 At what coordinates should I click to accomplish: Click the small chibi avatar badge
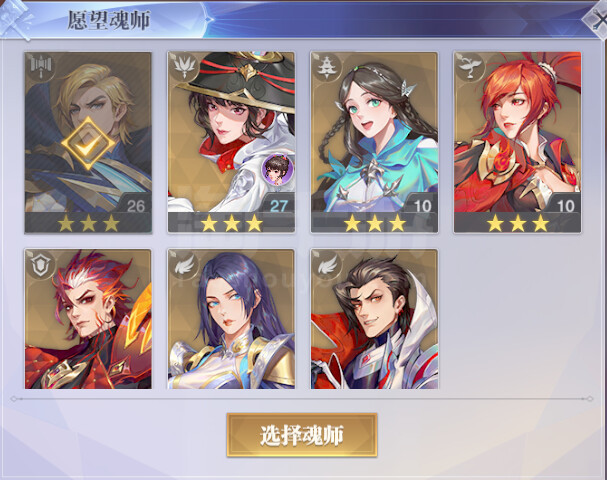[277, 169]
